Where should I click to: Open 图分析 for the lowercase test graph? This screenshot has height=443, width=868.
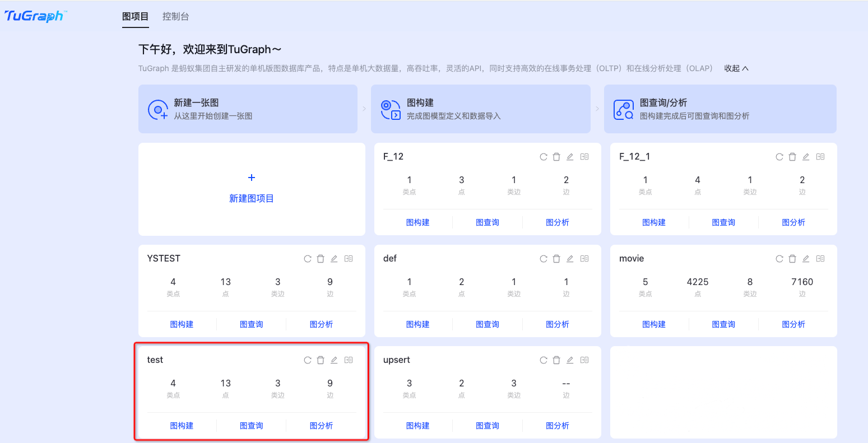click(x=322, y=426)
